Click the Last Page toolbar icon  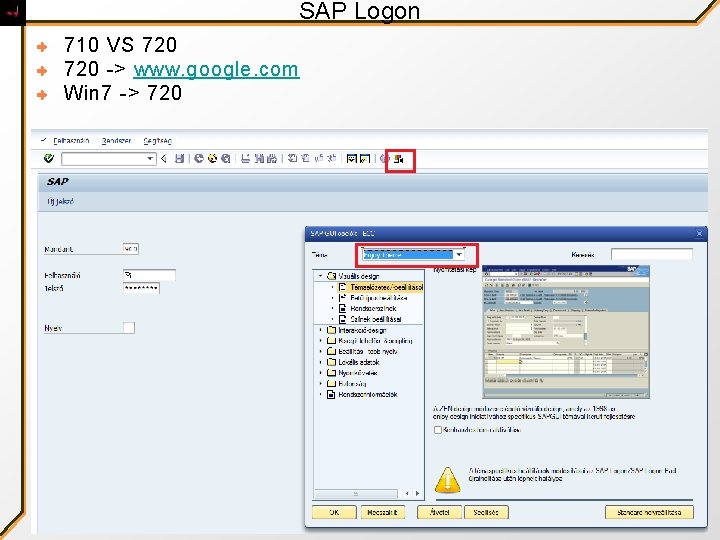(x=332, y=159)
